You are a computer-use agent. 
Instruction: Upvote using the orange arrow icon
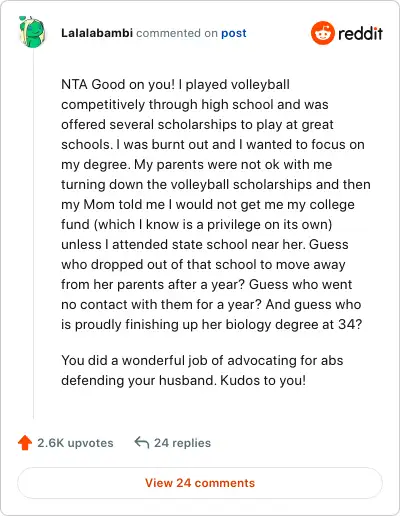pyautogui.click(x=25, y=443)
